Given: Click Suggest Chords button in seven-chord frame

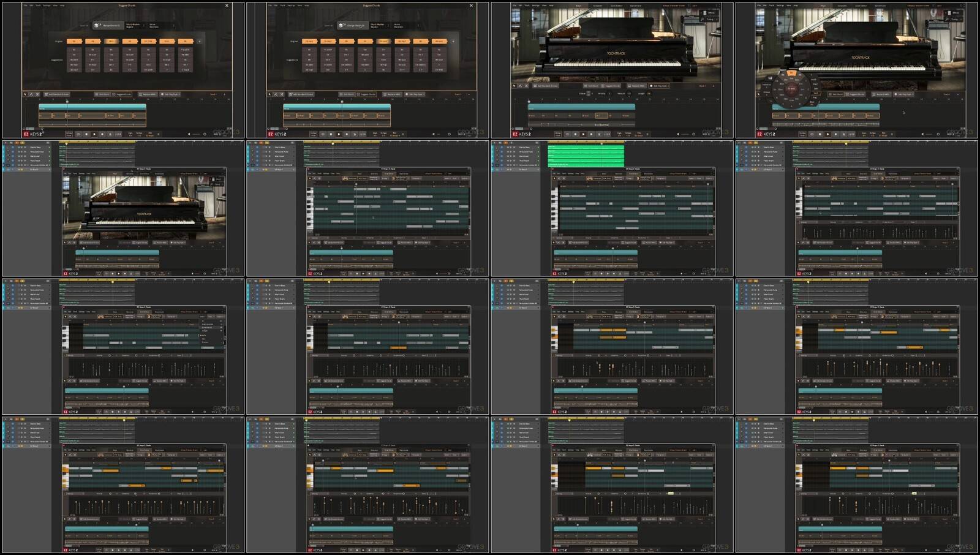Looking at the screenshot, I should pos(121,94).
